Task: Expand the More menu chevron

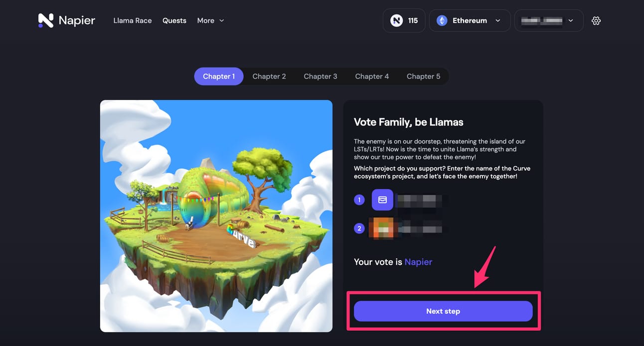Action: 222,21
